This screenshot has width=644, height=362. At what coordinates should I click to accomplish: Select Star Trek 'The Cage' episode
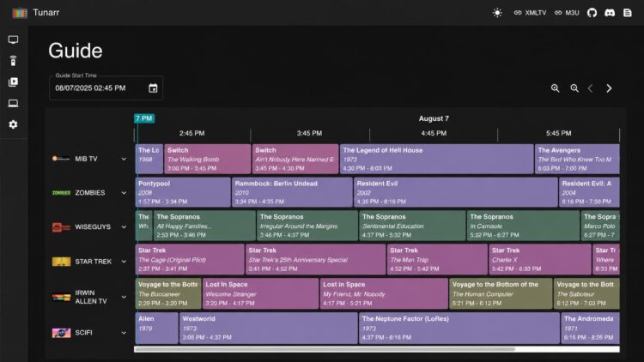coord(190,259)
